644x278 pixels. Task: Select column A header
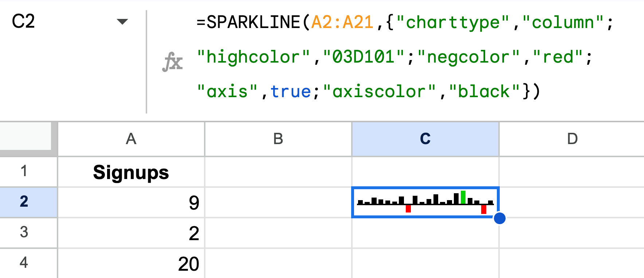coord(131,139)
